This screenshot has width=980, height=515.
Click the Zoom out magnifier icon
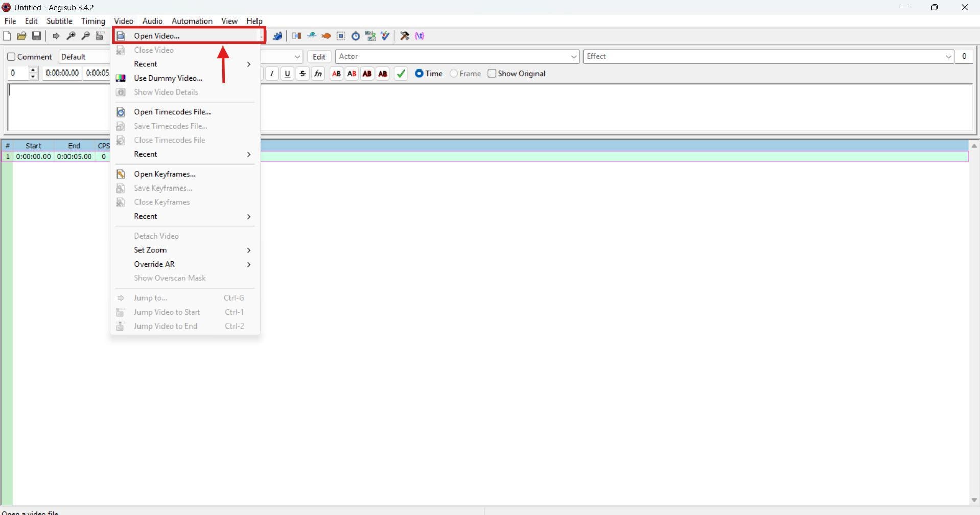[x=86, y=36]
